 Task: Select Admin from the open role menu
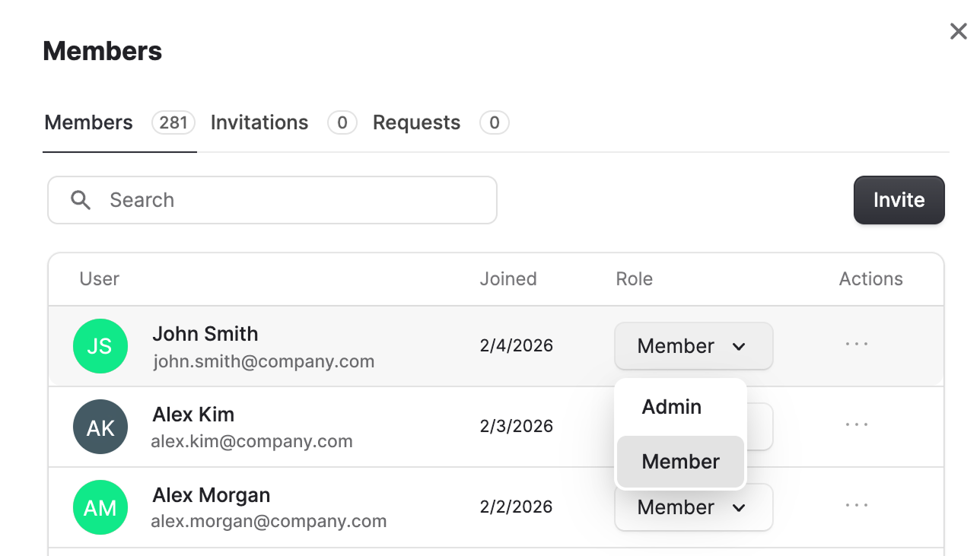coord(670,407)
